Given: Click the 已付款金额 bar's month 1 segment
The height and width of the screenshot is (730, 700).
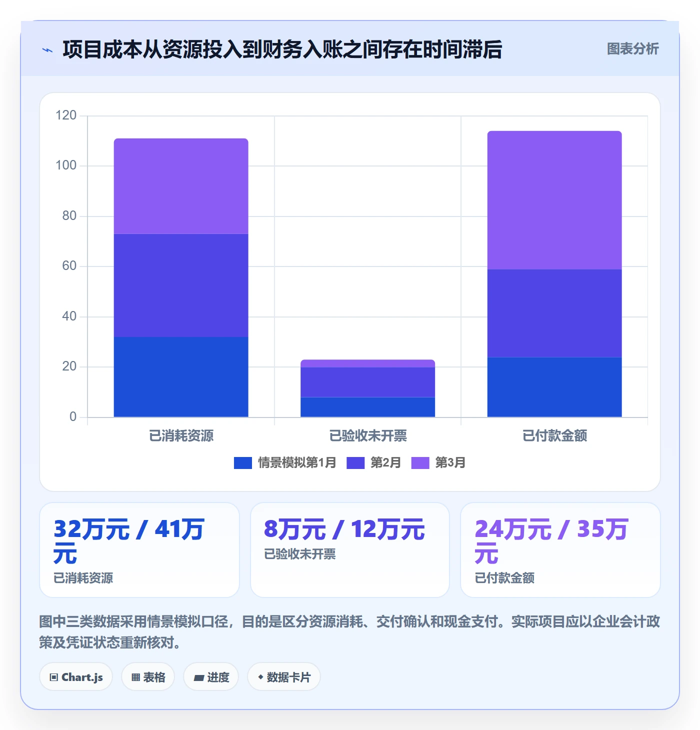Looking at the screenshot, I should pos(554,387).
